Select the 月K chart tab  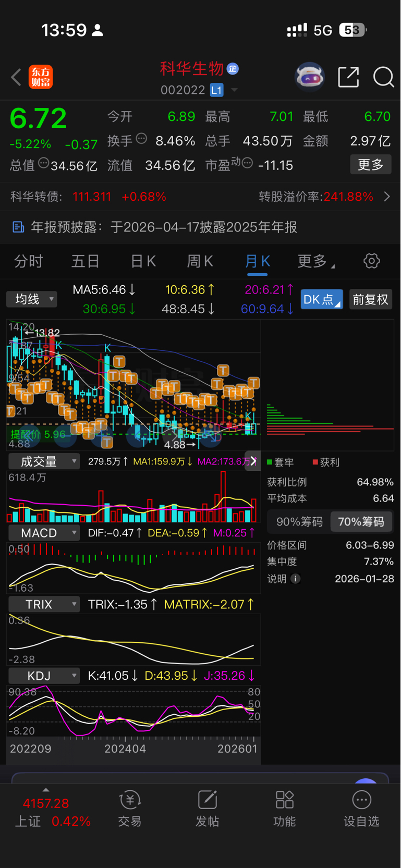[257, 261]
